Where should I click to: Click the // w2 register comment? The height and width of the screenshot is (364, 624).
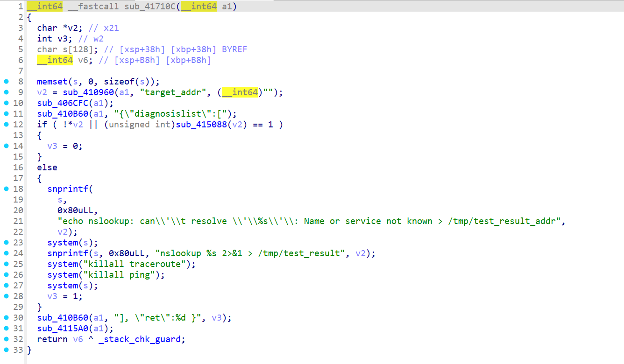click(91, 39)
